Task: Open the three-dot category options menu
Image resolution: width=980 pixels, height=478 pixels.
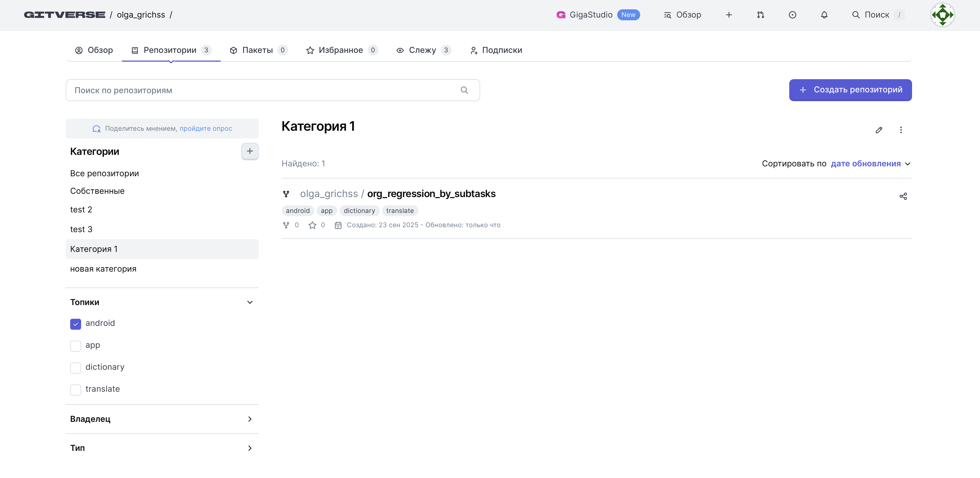Action: [x=901, y=130]
